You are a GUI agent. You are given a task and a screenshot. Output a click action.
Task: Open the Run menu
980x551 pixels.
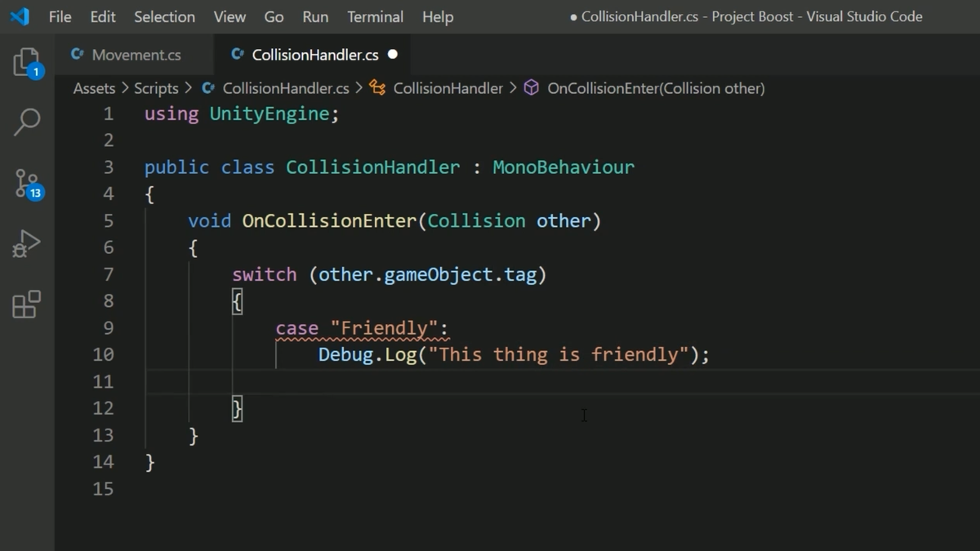[x=315, y=16]
